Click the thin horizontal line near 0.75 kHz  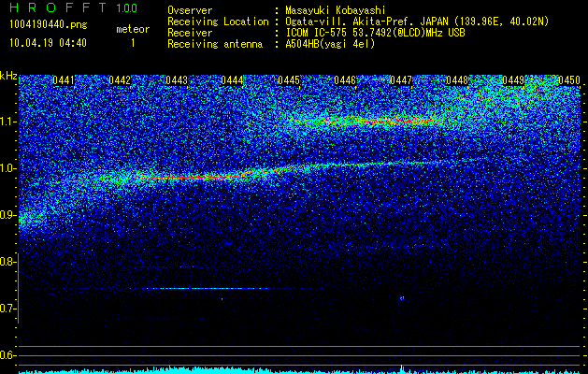207,289
